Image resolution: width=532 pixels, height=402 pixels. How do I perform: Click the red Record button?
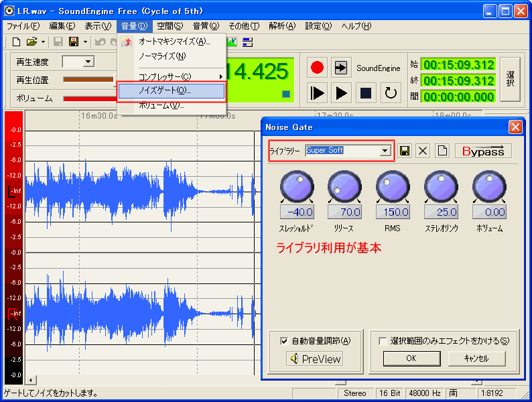coord(317,68)
